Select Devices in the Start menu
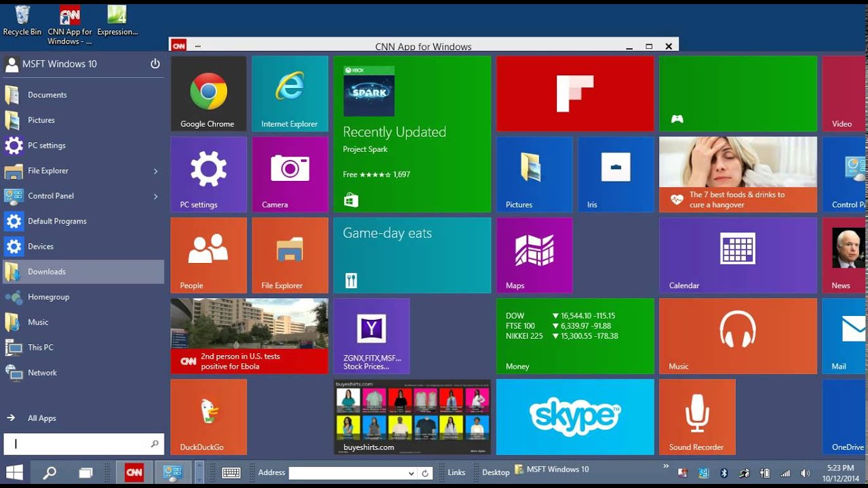Image resolution: width=868 pixels, height=488 pixels. (83, 246)
